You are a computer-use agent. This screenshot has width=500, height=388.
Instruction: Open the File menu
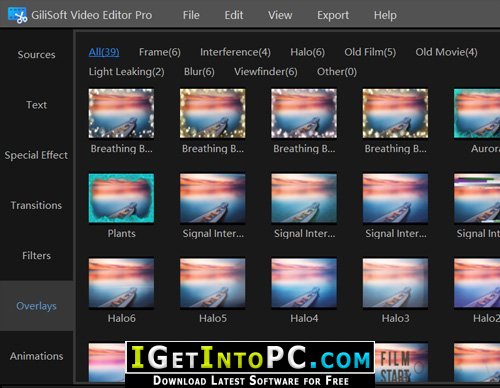(191, 15)
